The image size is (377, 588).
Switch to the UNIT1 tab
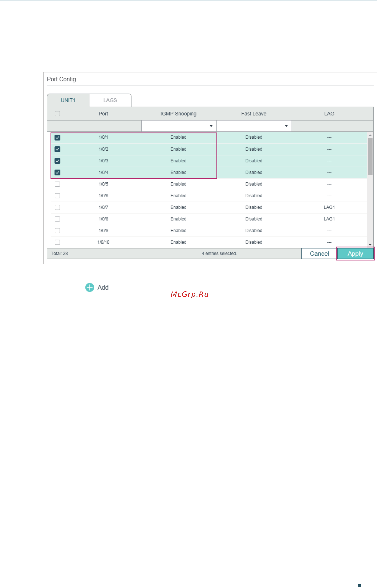point(68,100)
